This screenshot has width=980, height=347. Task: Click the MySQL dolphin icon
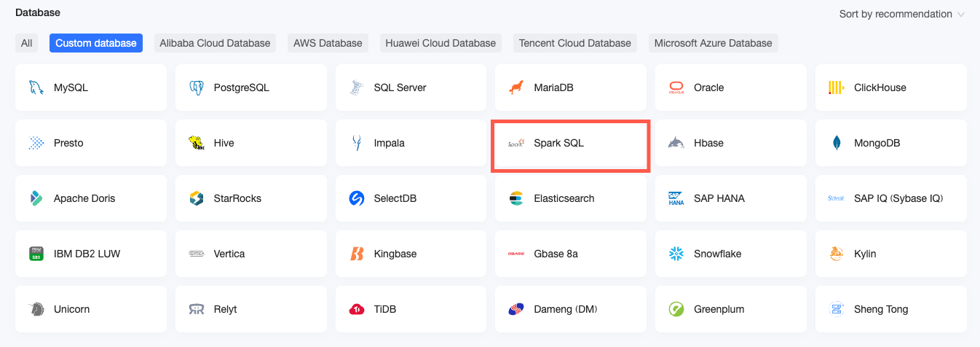tap(36, 87)
